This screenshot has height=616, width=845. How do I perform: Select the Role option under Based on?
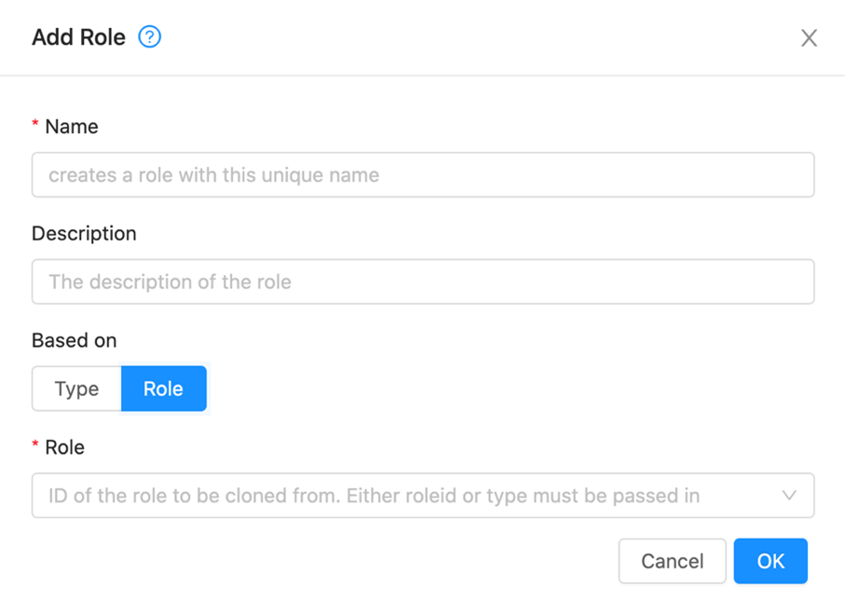[x=164, y=389]
